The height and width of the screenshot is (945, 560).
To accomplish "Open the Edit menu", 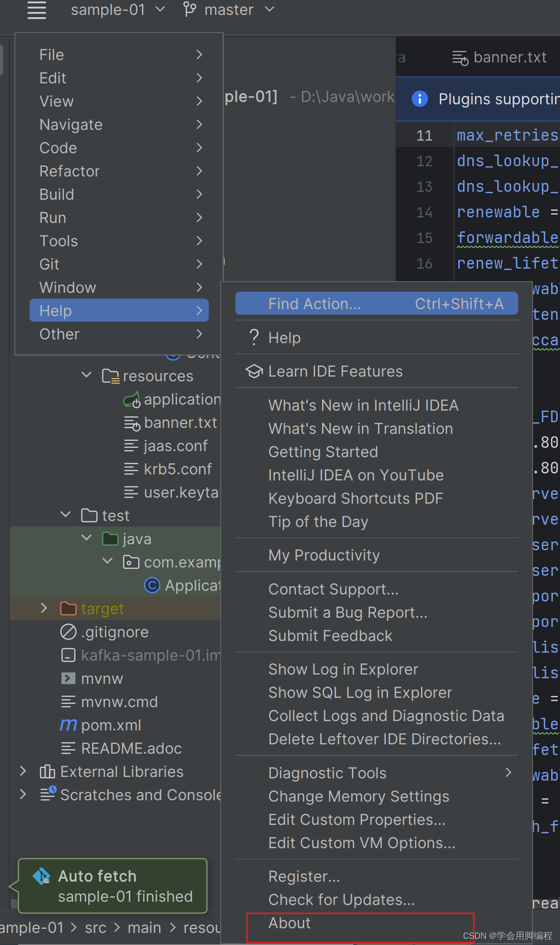I will tap(119, 78).
